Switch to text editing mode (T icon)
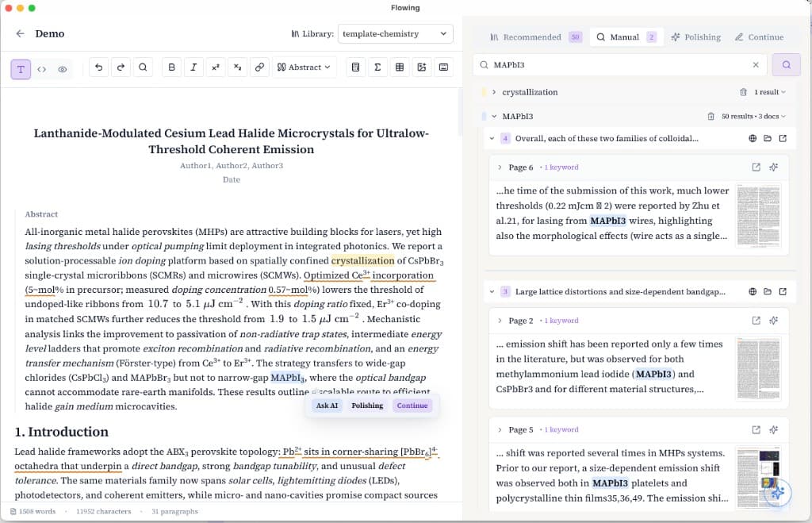The image size is (812, 523). (21, 69)
